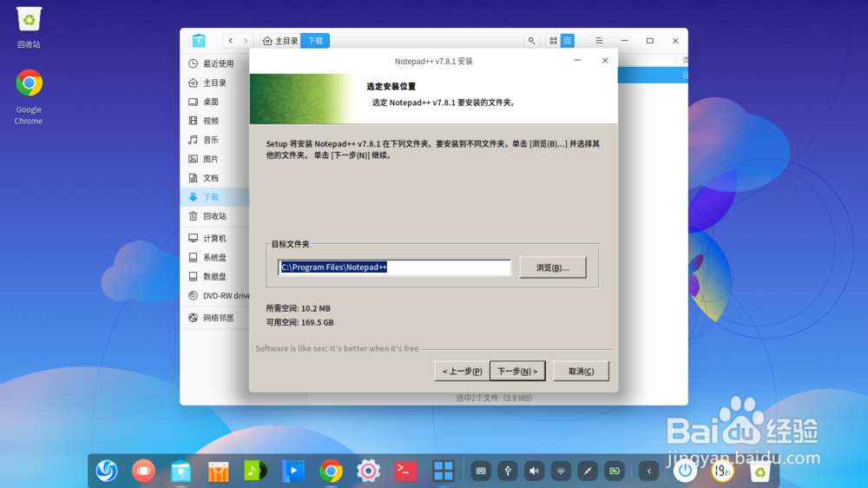868x488 pixels.
Task: Open System Disk (系统盘) in the sidebar
Action: coord(214,258)
